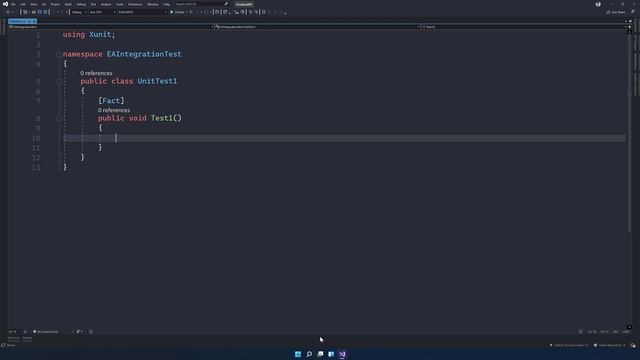This screenshot has height=360, width=640.
Task: Click Add to Source Control in status bar
Action: pyautogui.click(x=569, y=345)
